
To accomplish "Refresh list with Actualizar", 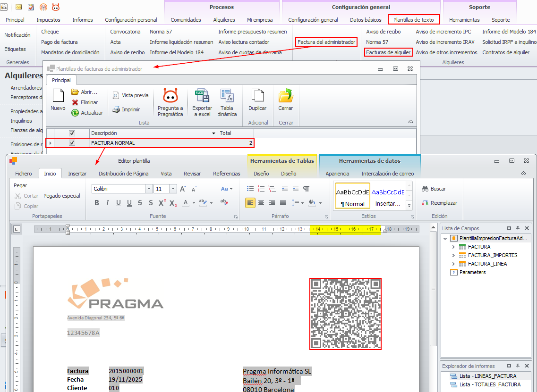I will (86, 113).
